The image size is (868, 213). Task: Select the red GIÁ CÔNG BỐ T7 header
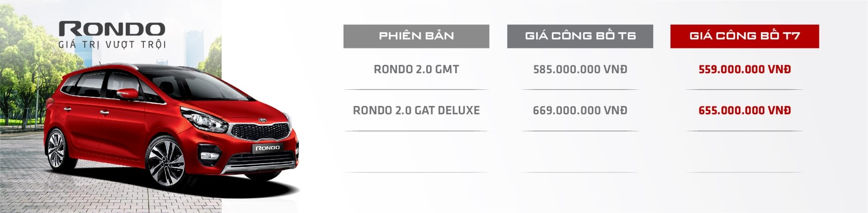744,36
